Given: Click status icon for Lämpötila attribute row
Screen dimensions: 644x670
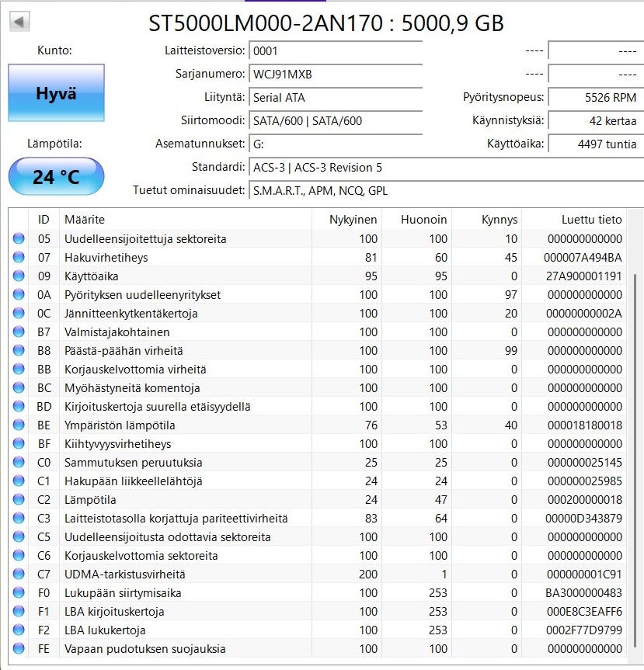Looking at the screenshot, I should click(19, 500).
